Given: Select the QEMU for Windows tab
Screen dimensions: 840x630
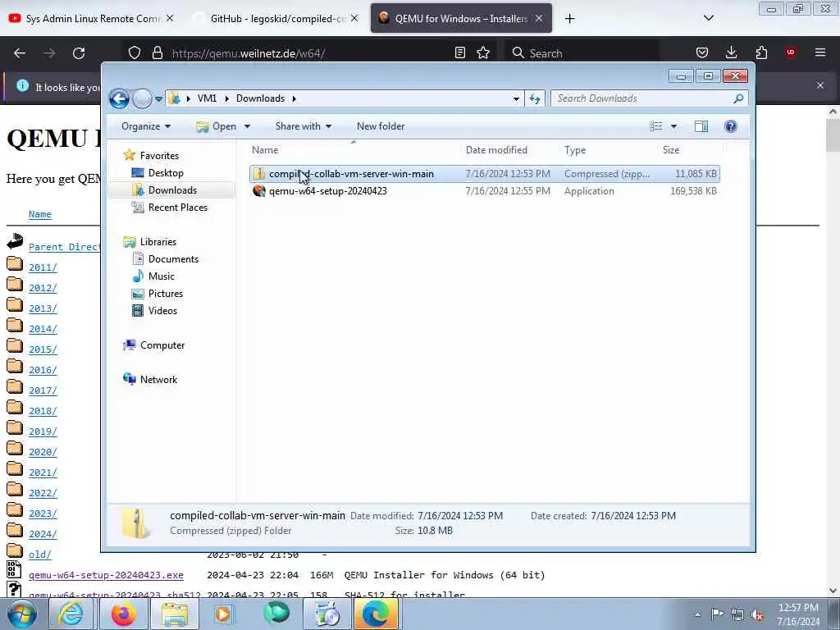Looking at the screenshot, I should (461, 18).
